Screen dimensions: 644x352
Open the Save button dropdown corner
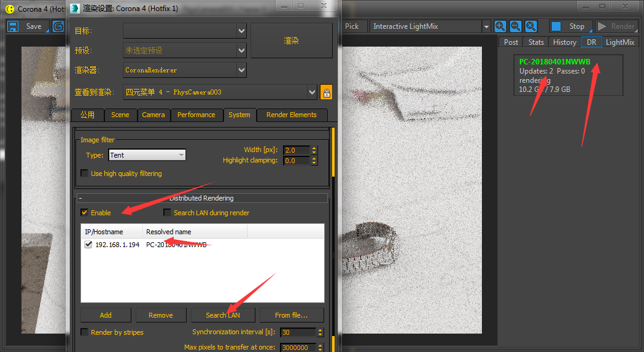(47, 31)
